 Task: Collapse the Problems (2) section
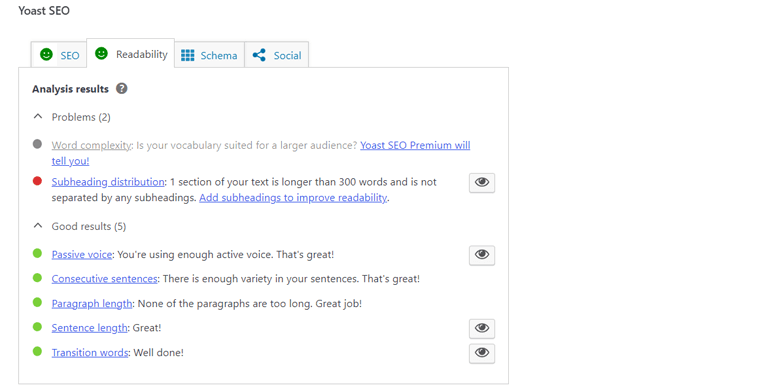coord(72,117)
